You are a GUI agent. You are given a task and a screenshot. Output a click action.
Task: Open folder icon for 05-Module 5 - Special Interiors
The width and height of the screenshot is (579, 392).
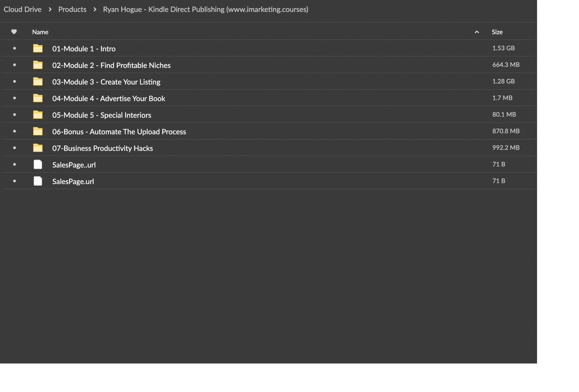point(38,115)
